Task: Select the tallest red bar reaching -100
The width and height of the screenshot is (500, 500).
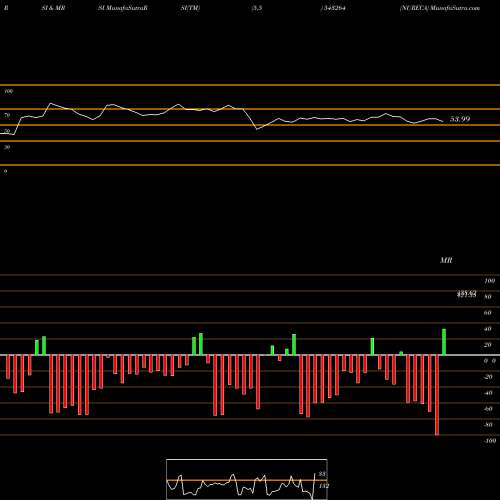Action: 437,395
